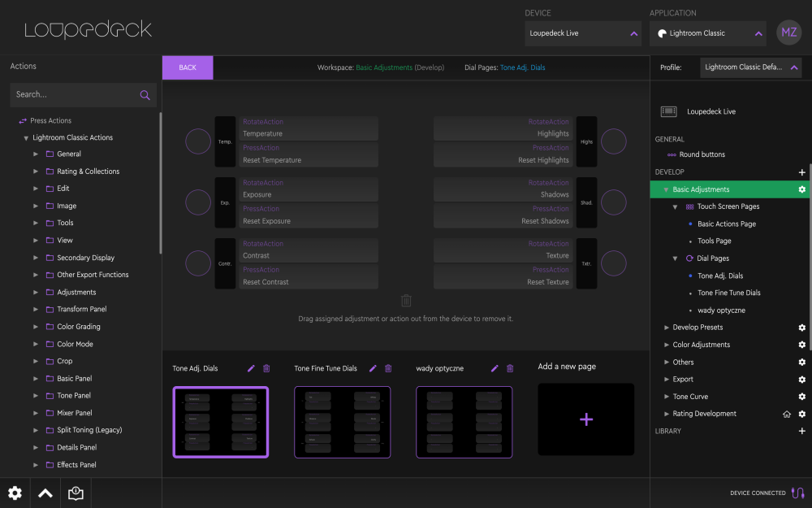This screenshot has height=508, width=812.
Task: Collapse Touch Screen Pages node
Action: [675, 206]
